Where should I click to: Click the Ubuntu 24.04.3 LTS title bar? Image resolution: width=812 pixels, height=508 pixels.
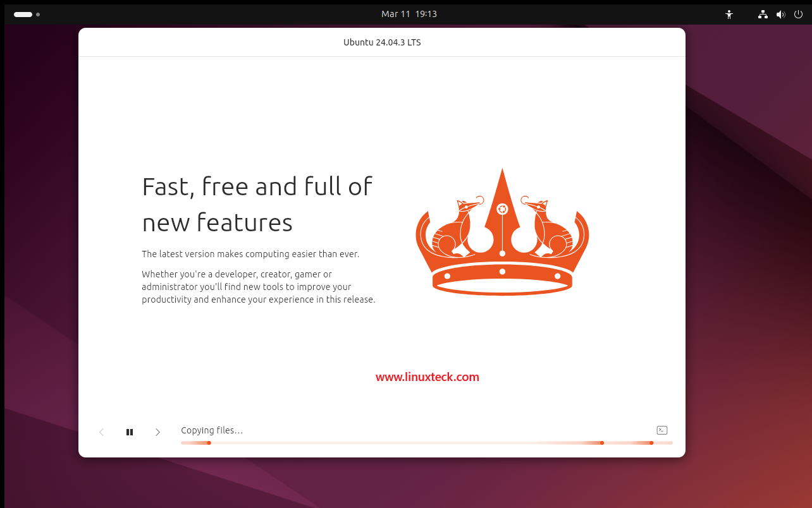tap(381, 42)
